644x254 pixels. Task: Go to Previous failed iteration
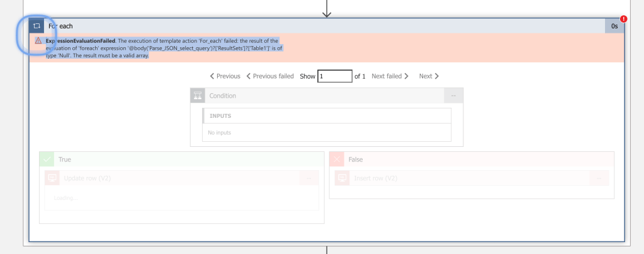(270, 76)
